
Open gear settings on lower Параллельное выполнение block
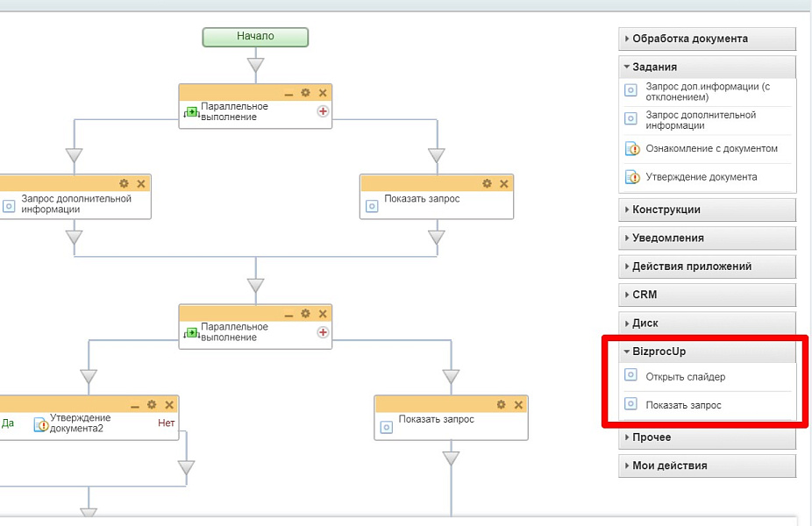pos(305,313)
